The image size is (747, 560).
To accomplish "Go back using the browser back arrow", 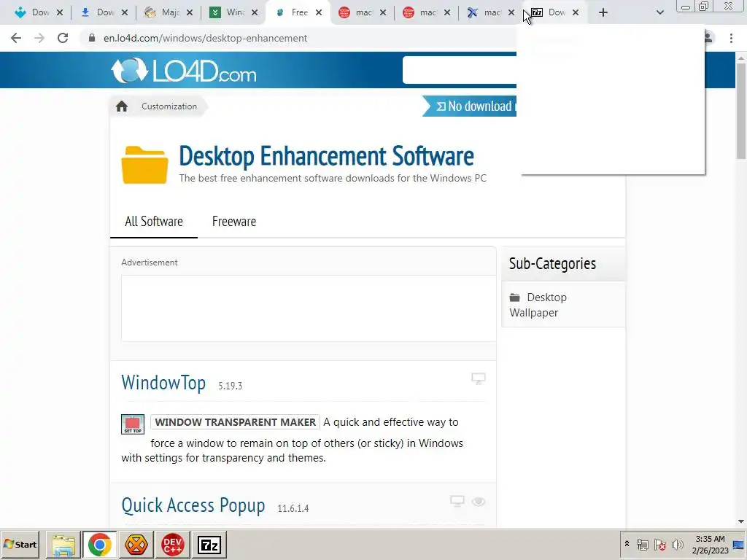I will [x=16, y=38].
